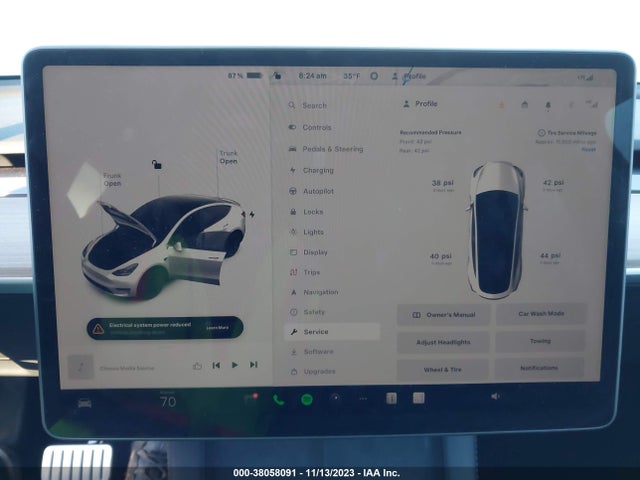Open the Controls menu
This screenshot has height=480, width=640.
pos(310,127)
